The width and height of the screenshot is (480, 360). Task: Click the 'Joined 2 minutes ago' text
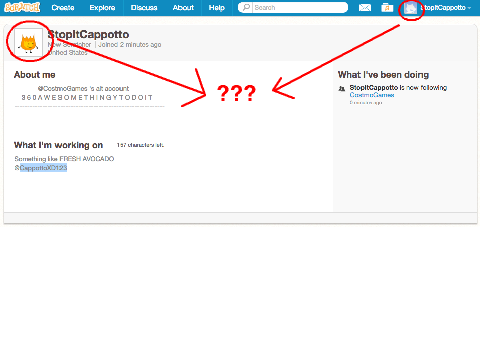pyautogui.click(x=129, y=44)
